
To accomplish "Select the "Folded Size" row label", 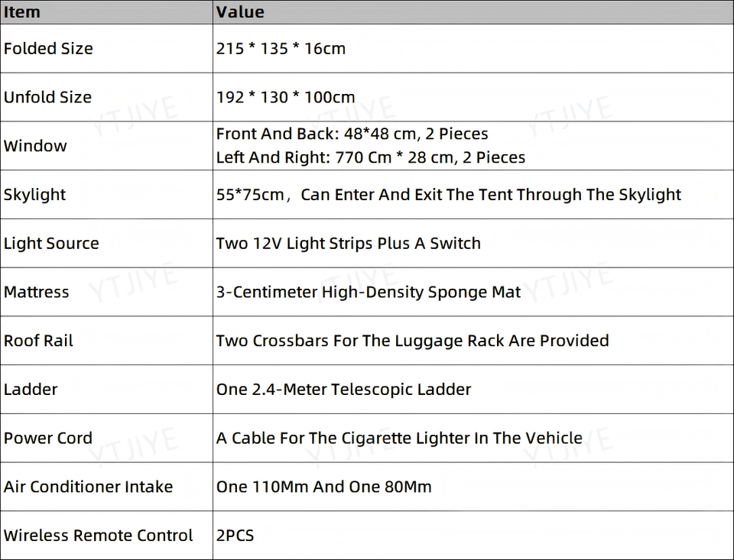I will (x=48, y=49).
